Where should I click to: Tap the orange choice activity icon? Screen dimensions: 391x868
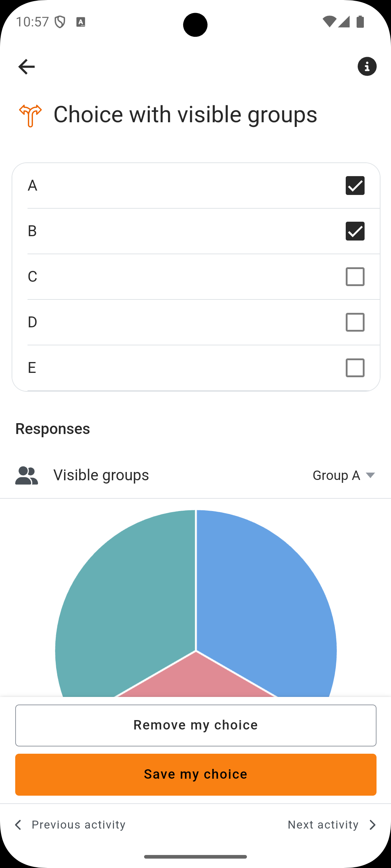click(x=30, y=115)
